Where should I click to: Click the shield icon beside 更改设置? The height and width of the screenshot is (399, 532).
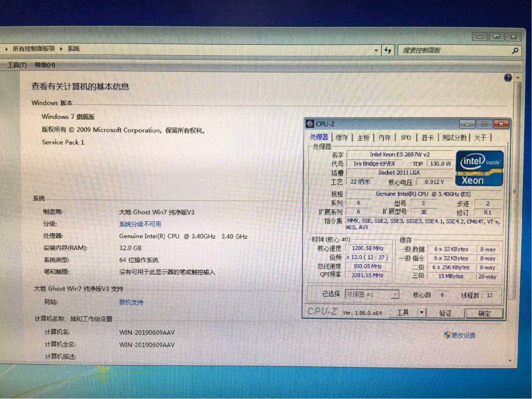tap(447, 335)
